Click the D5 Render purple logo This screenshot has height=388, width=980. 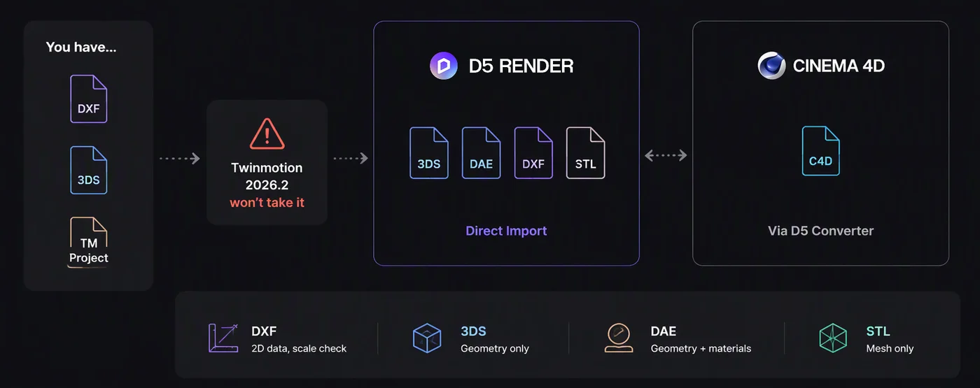click(444, 66)
